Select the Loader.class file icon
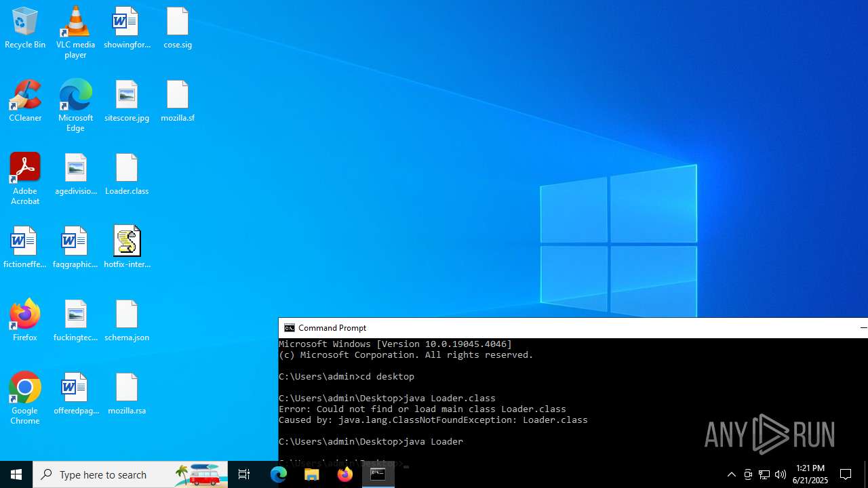The image size is (868, 488). click(x=127, y=175)
